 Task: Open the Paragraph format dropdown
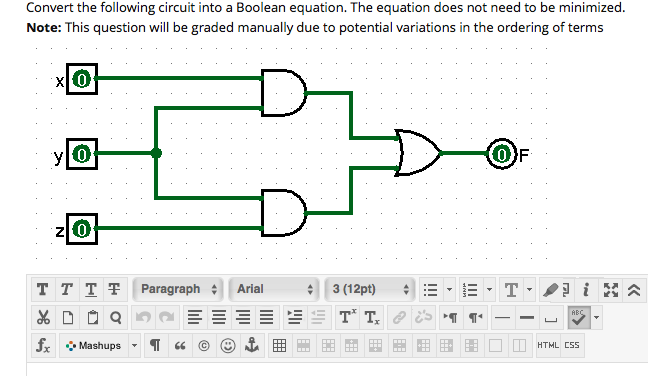[x=178, y=289]
